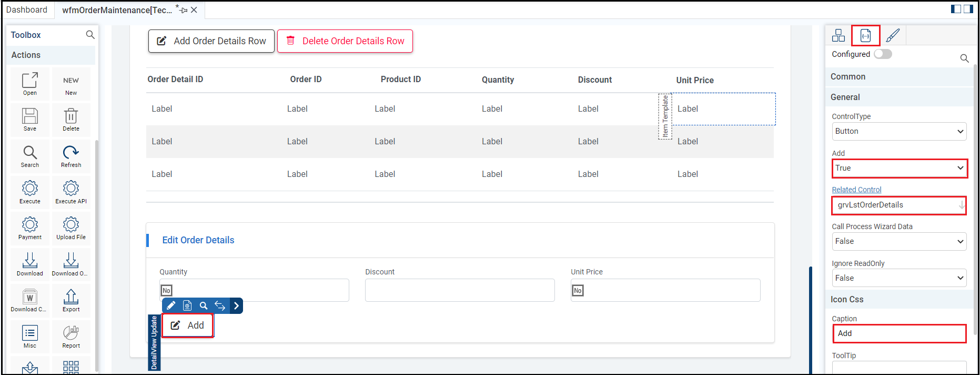The height and width of the screenshot is (375, 980).
Task: Expand the Call Process Wizard Data dropdown
Action: (x=899, y=241)
